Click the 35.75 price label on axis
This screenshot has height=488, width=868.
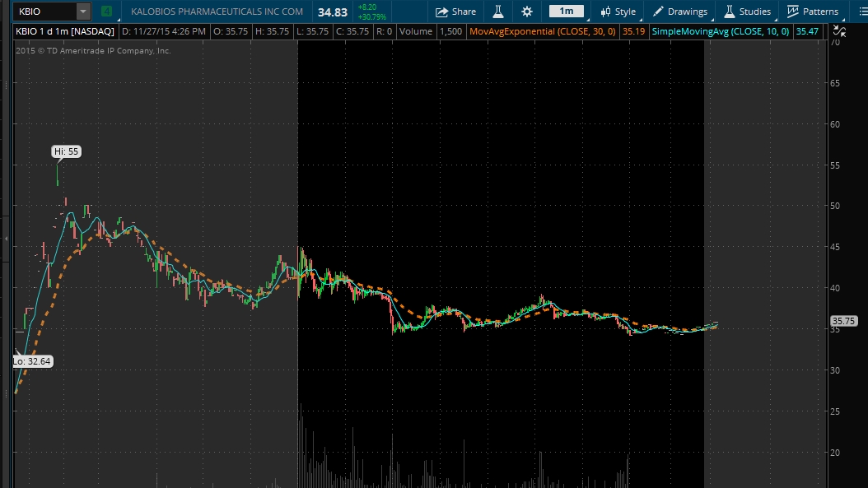(843, 321)
